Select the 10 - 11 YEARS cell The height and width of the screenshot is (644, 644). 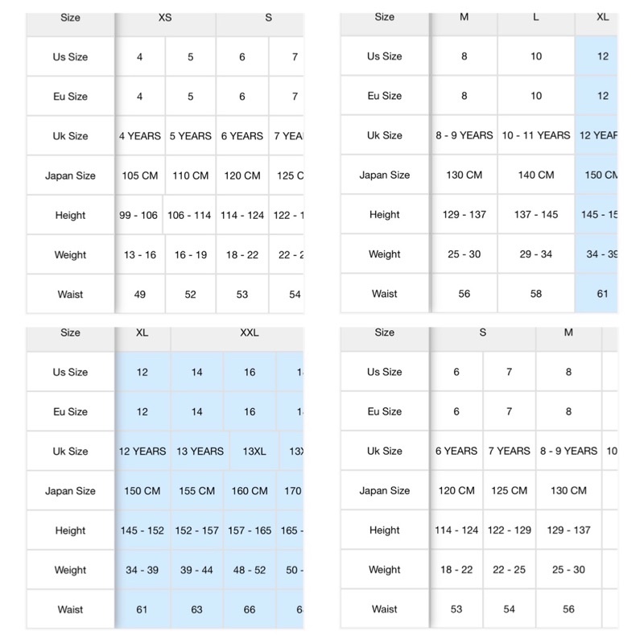click(536, 135)
